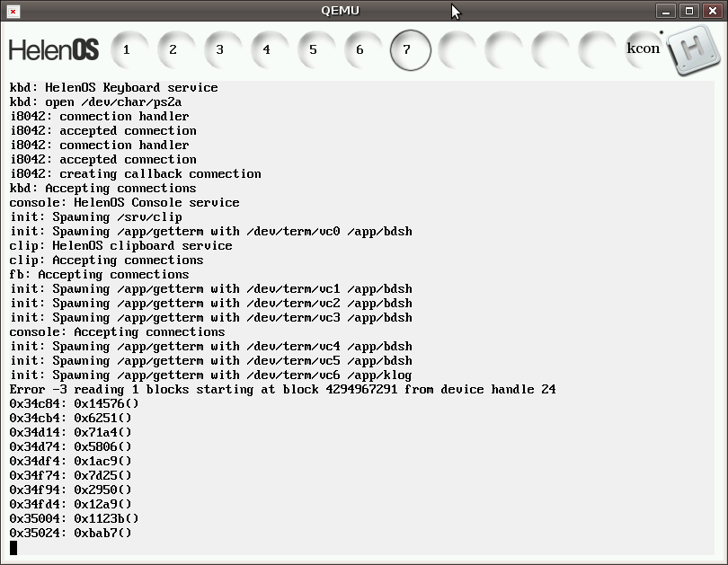This screenshot has height=565, width=728.
Task: Click 'clip: HelenOS clipboard service' line
Action: [120, 246]
